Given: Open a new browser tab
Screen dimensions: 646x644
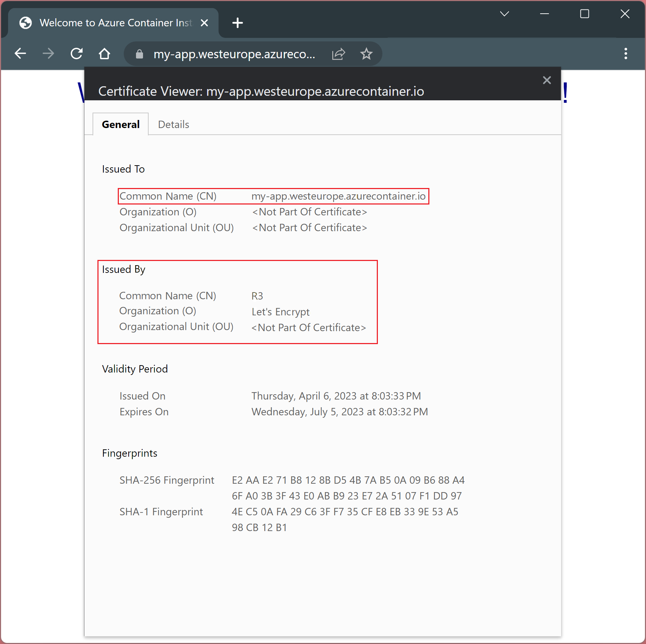Looking at the screenshot, I should pos(238,23).
